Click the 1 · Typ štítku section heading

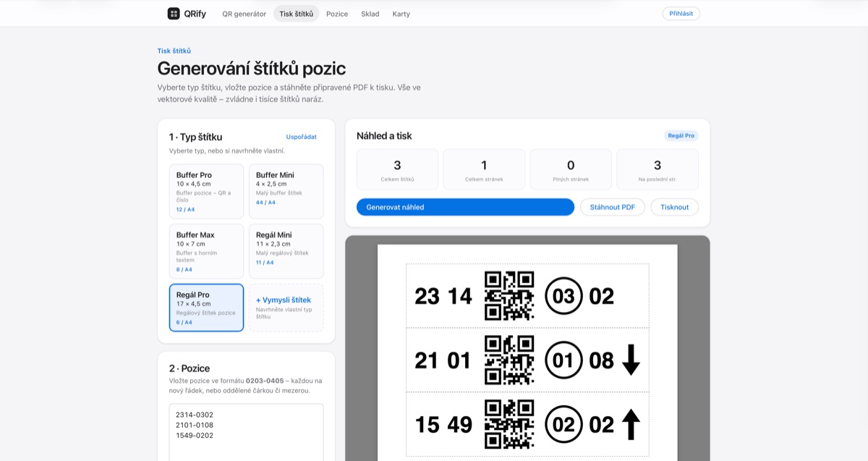(x=196, y=137)
